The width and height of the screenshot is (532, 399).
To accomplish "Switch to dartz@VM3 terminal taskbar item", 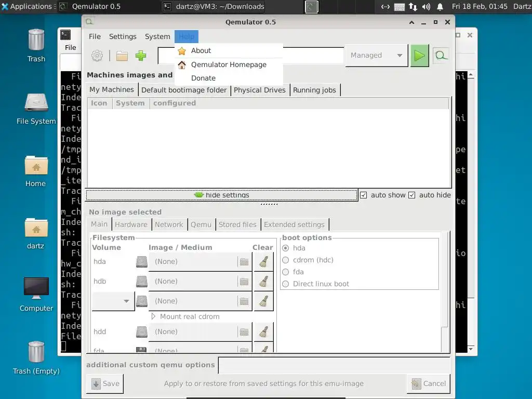I will tap(214, 6).
